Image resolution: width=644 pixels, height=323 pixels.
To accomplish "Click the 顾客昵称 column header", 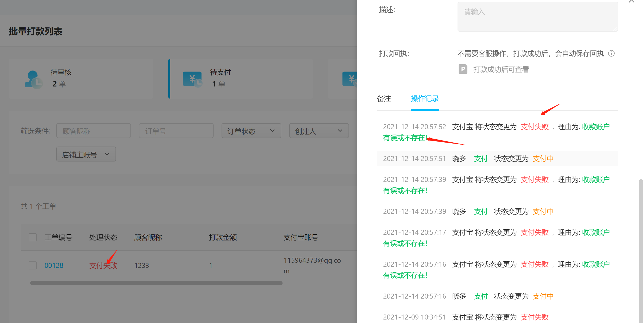I will click(148, 237).
